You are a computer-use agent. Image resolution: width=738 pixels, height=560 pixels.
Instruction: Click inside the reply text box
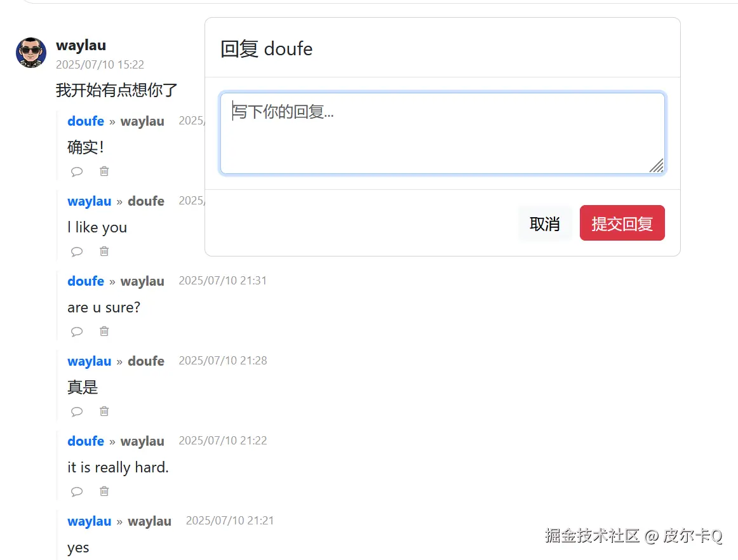[443, 133]
